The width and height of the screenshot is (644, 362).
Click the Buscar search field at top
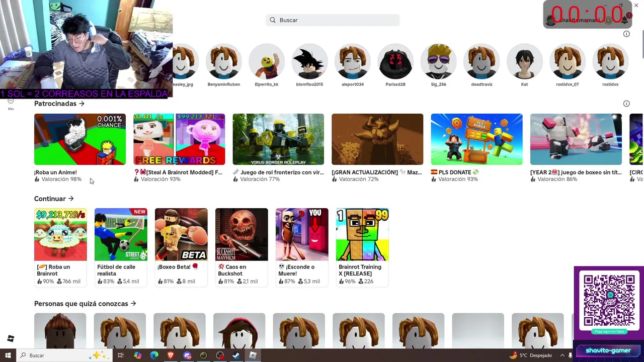[x=333, y=20]
